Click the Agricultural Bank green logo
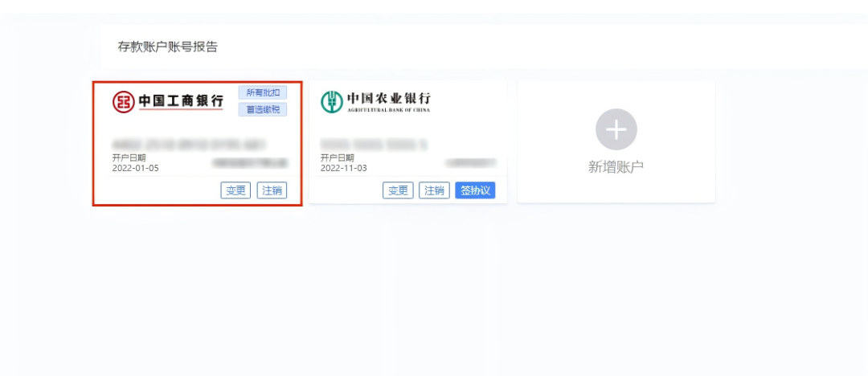This screenshot has width=868, height=376. 332,102
